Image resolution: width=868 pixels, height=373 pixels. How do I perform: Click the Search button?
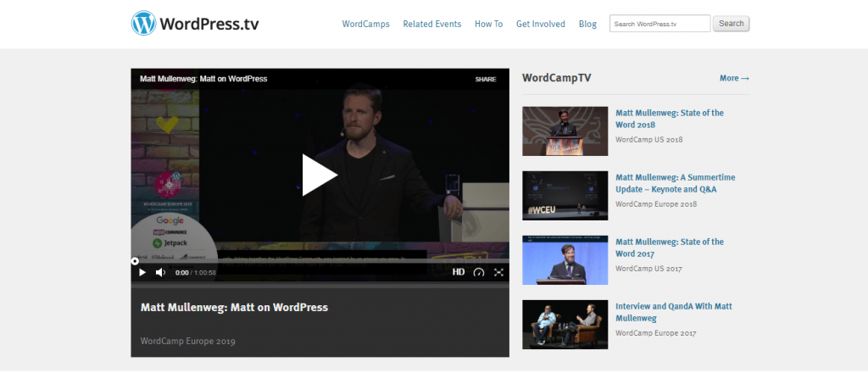click(732, 24)
